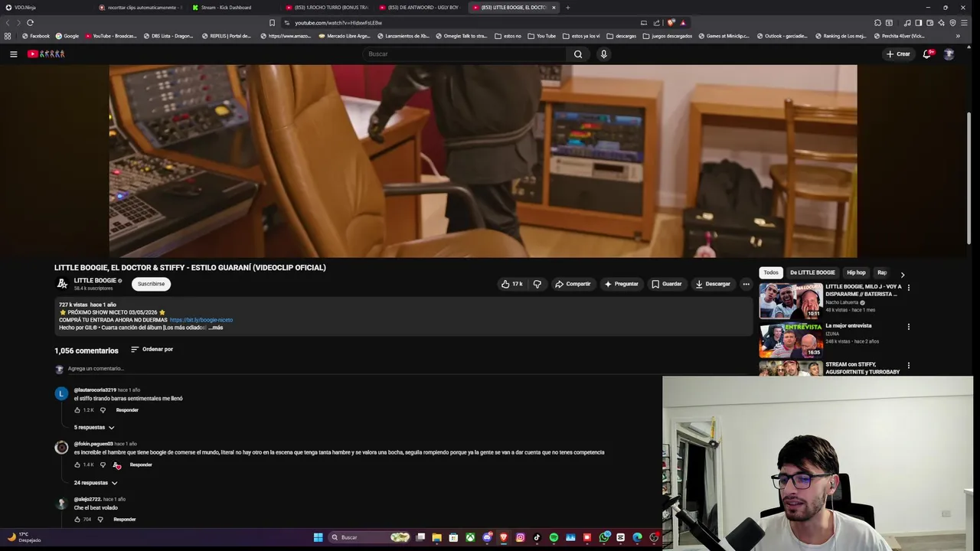Dislike the Estilo Guaraní video
The image size is (980, 551).
537,284
